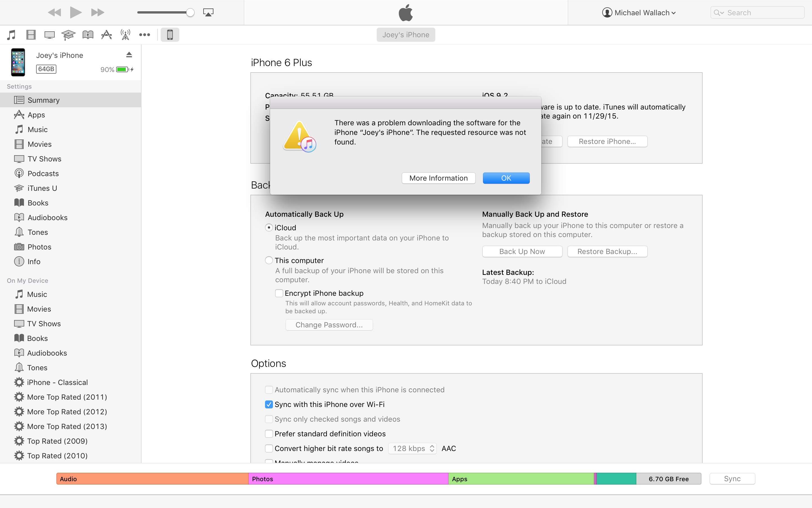812x508 pixels.
Task: Click the Next track fast-forward button
Action: click(x=98, y=13)
